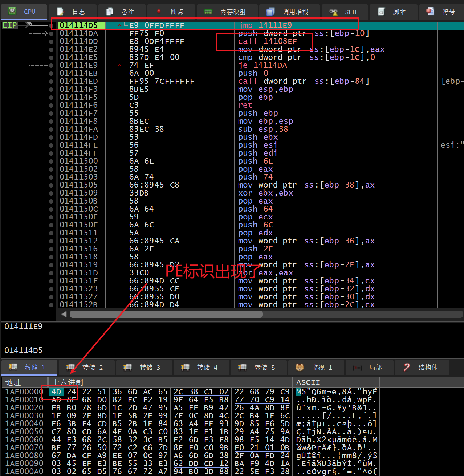This screenshot has height=476, width=464.
Task: Click the dump address 1AE00040
Action: (24, 424)
